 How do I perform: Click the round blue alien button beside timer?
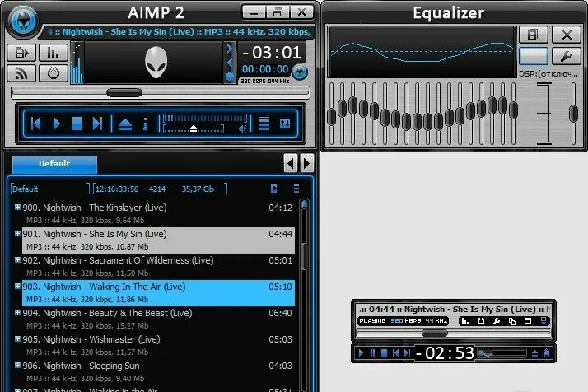tap(300, 72)
